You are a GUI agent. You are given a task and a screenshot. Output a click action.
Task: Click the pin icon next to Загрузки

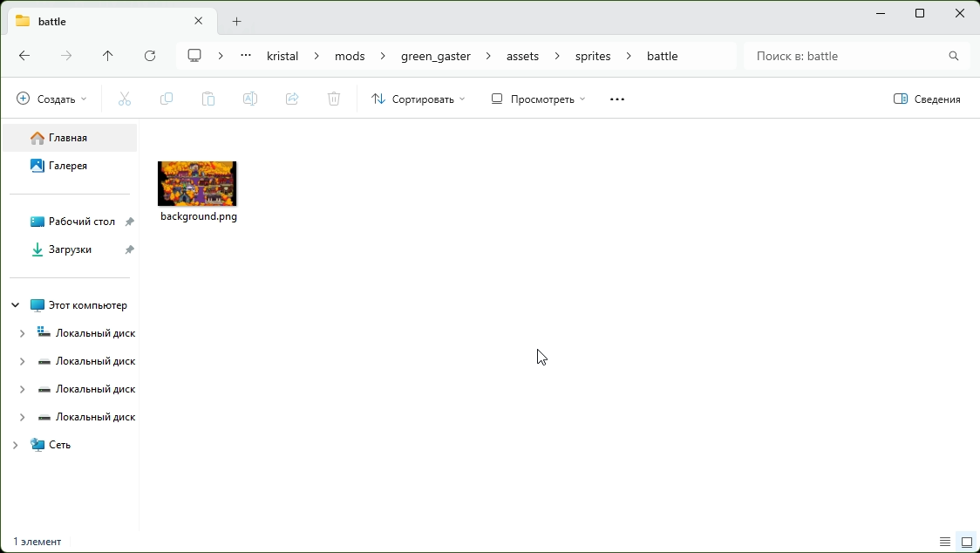[x=129, y=249]
